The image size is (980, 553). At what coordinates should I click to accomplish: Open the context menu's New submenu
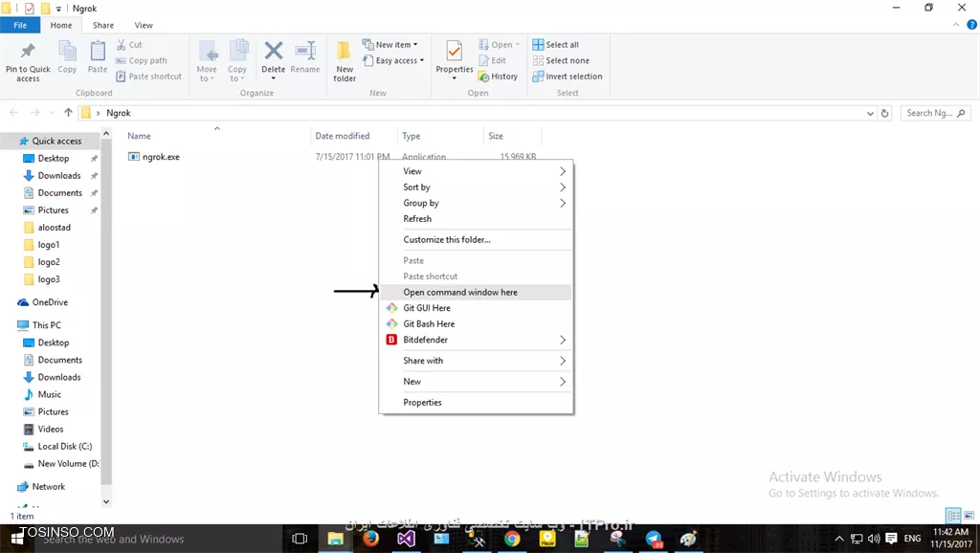coord(476,381)
